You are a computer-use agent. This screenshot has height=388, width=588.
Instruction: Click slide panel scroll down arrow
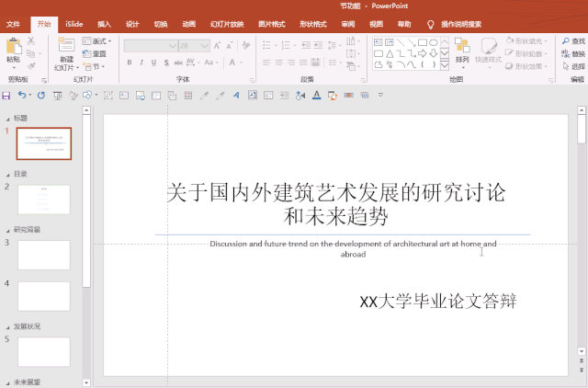(86, 382)
